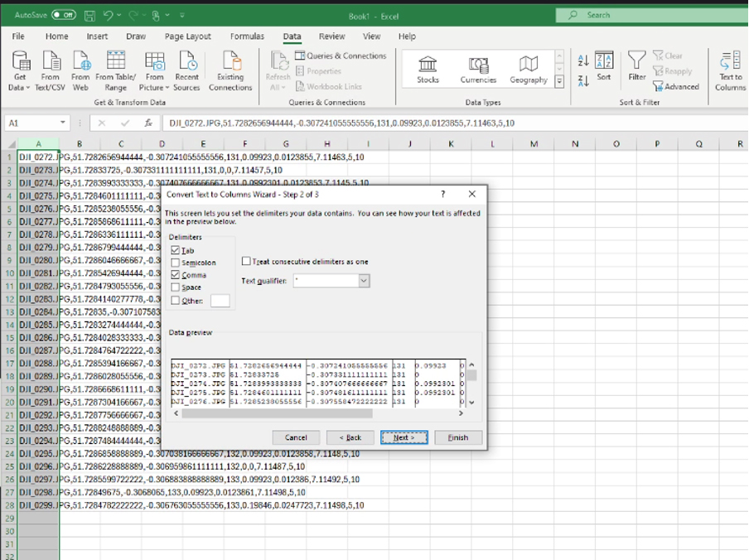The width and height of the screenshot is (749, 560).
Task: Click Sort A to Z icon
Action: (x=583, y=60)
